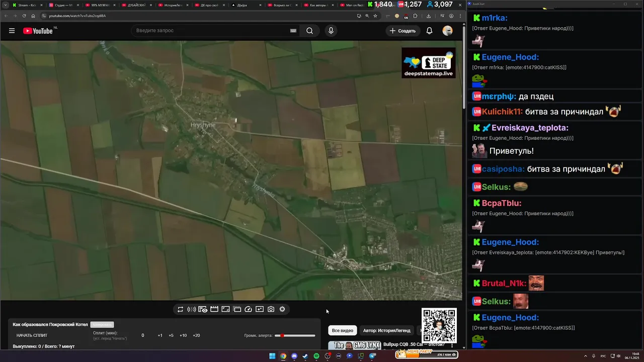Click the browser home button
This screenshot has height=362, width=644.
point(33,16)
